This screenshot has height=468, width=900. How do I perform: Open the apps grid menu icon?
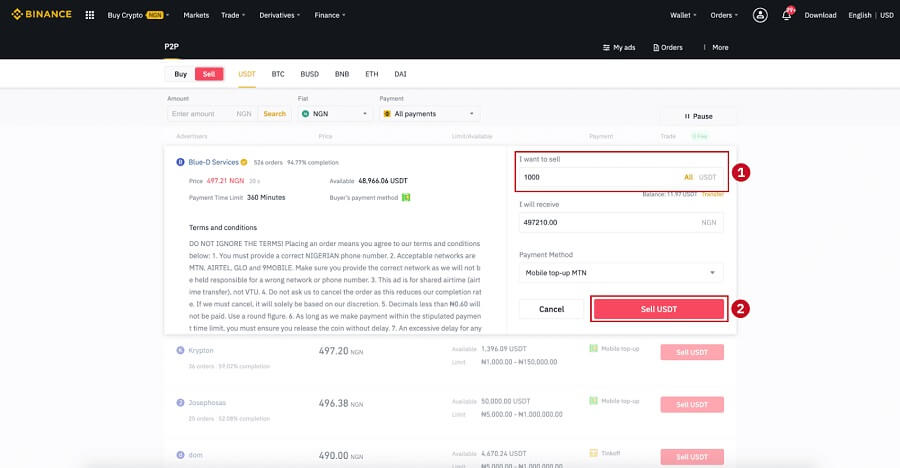[90, 15]
